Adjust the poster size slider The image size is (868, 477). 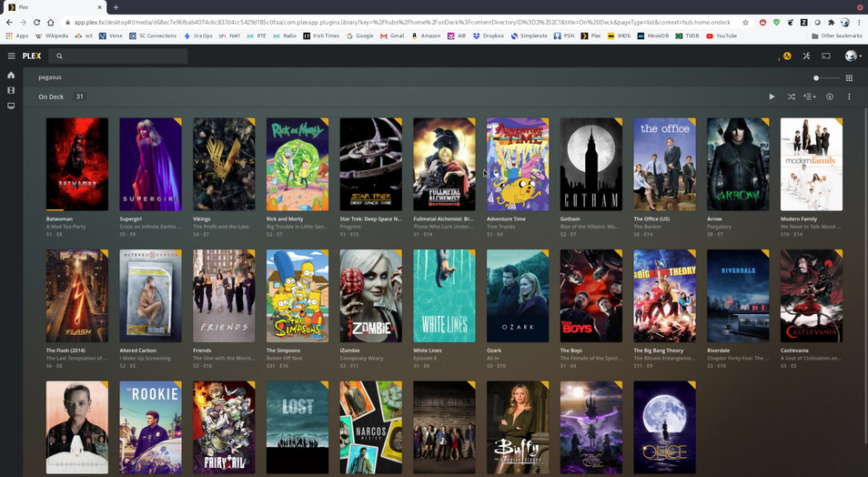point(826,78)
